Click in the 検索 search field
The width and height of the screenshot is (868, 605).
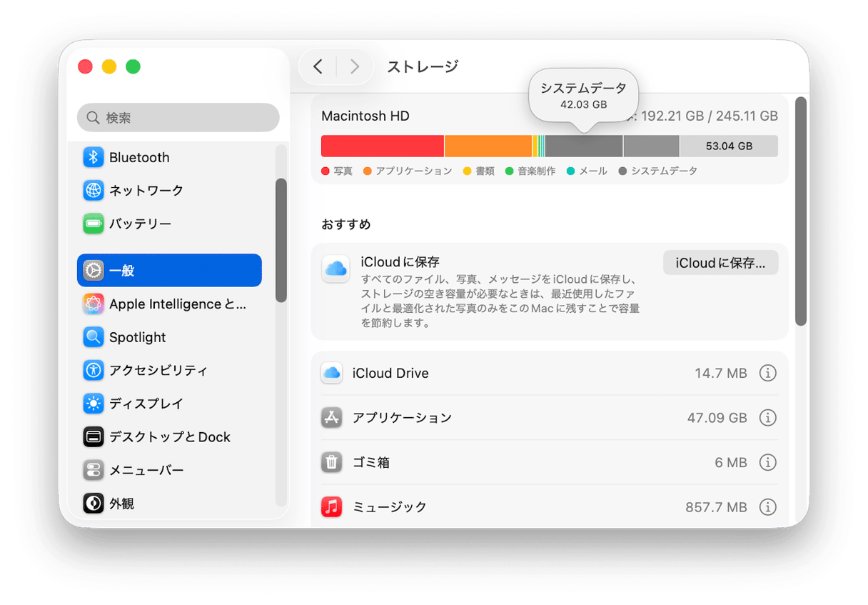pos(178,117)
